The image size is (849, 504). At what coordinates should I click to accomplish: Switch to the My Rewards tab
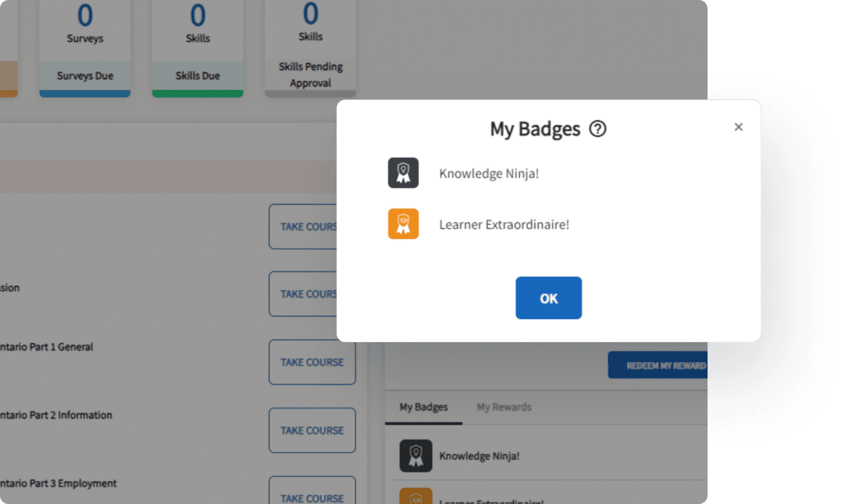504,407
